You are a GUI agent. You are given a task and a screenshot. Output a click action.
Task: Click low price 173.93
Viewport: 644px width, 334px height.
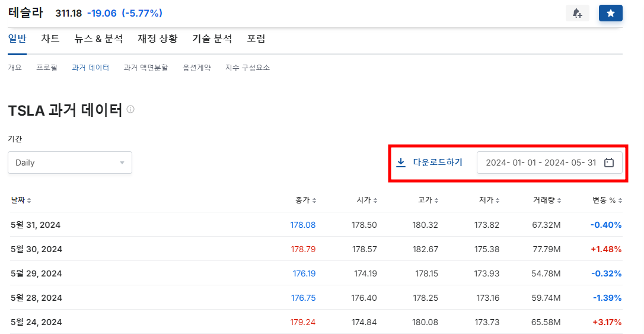coord(487,273)
